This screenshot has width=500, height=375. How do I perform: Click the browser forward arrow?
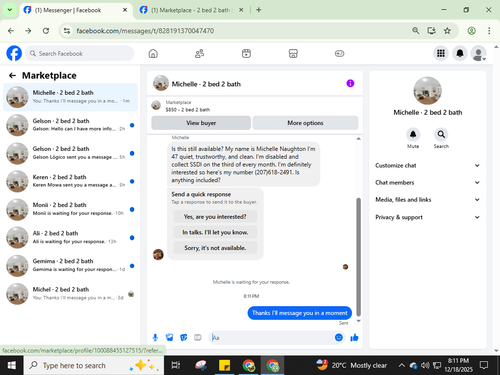coord(28,31)
